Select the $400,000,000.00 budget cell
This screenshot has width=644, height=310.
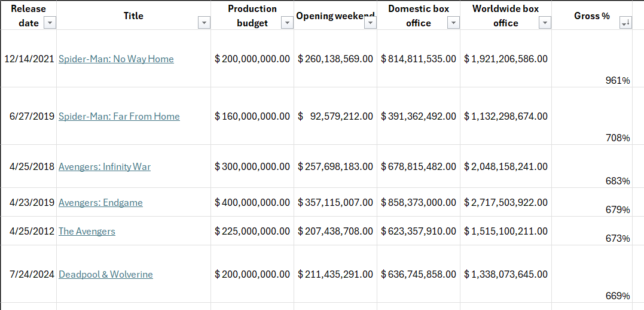[x=252, y=202]
